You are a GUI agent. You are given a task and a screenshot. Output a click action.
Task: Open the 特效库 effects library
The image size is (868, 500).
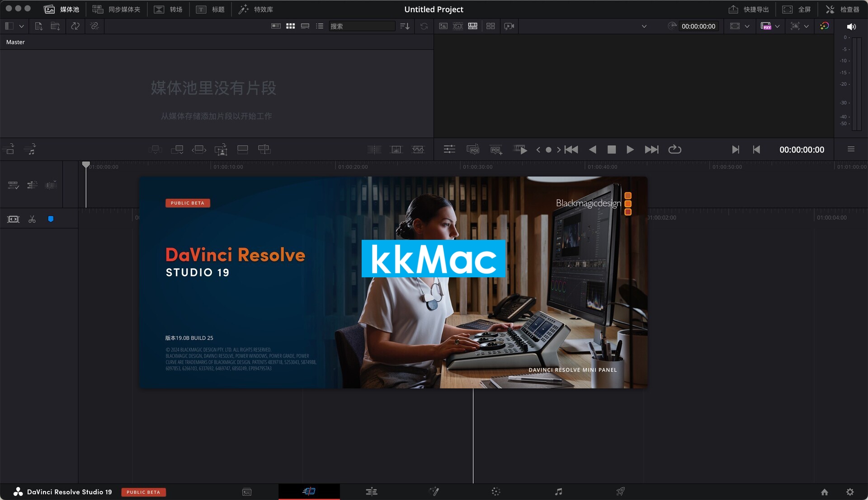pyautogui.click(x=256, y=9)
